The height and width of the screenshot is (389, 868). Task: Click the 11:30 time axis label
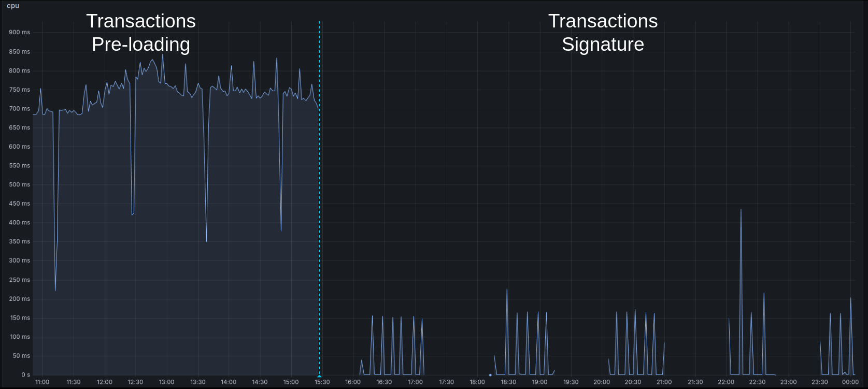click(74, 382)
